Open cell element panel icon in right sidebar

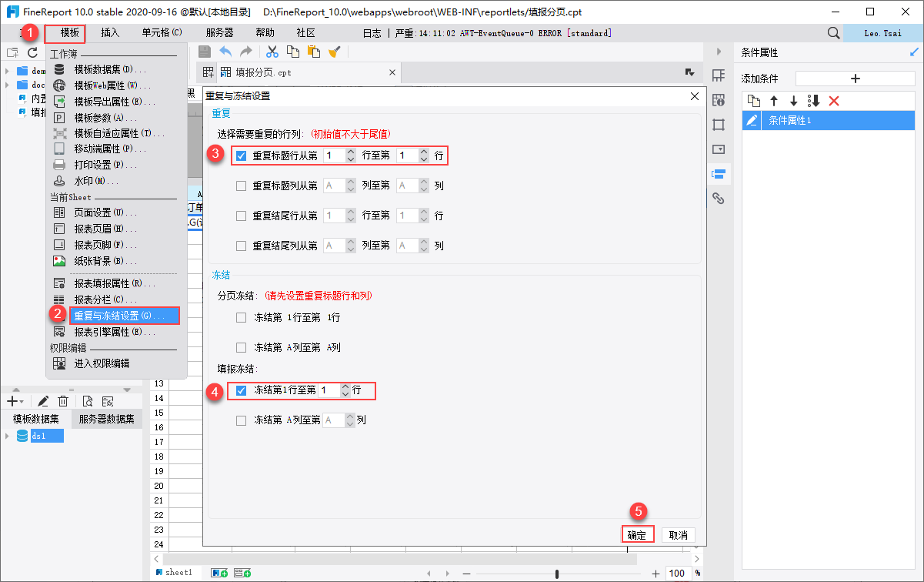click(x=719, y=75)
